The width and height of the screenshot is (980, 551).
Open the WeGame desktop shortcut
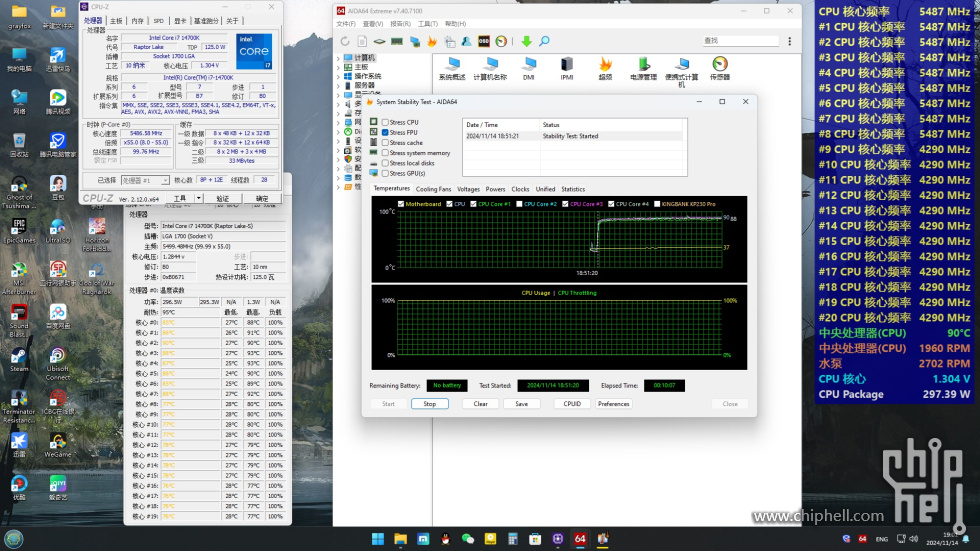point(58,445)
